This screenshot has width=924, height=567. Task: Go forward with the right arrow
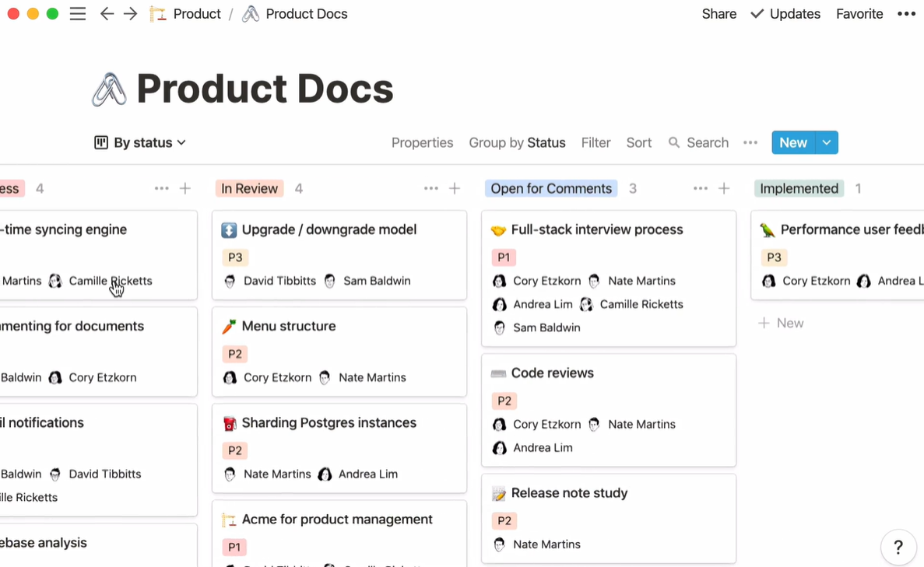coord(131,14)
